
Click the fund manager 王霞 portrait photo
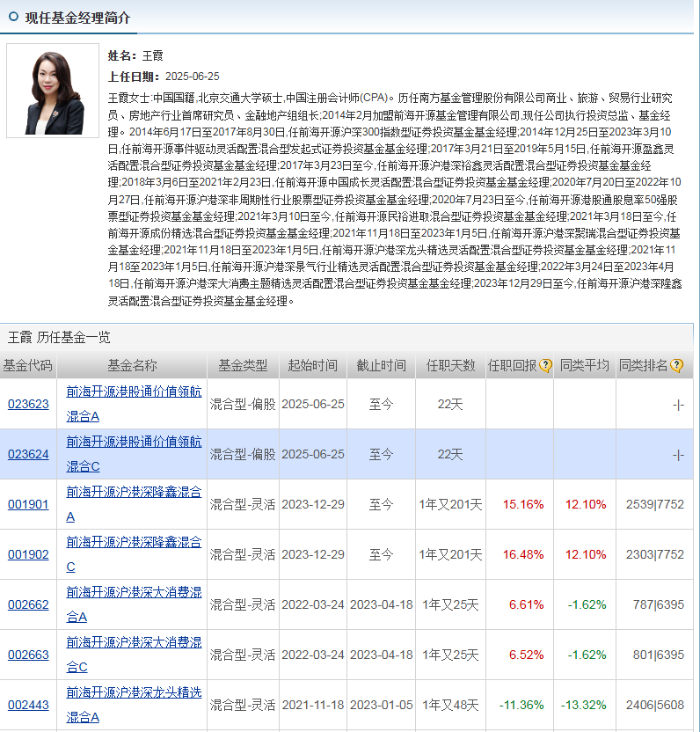[53, 91]
